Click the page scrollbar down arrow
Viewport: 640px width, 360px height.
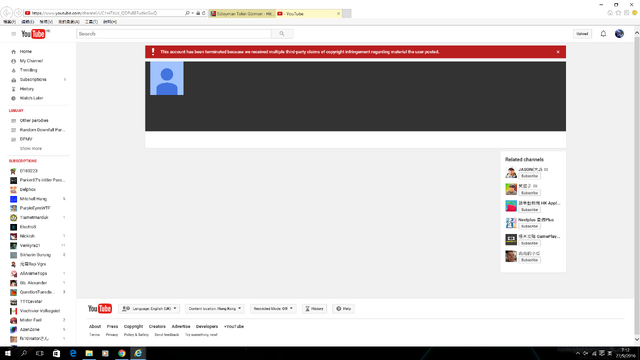click(637, 340)
